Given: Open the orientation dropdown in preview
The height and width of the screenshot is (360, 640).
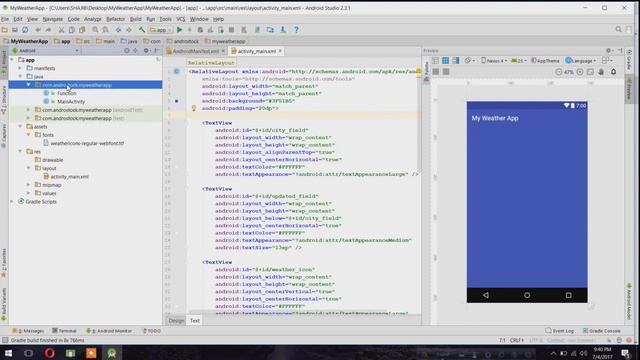Looking at the screenshot, I should pos(470,61).
